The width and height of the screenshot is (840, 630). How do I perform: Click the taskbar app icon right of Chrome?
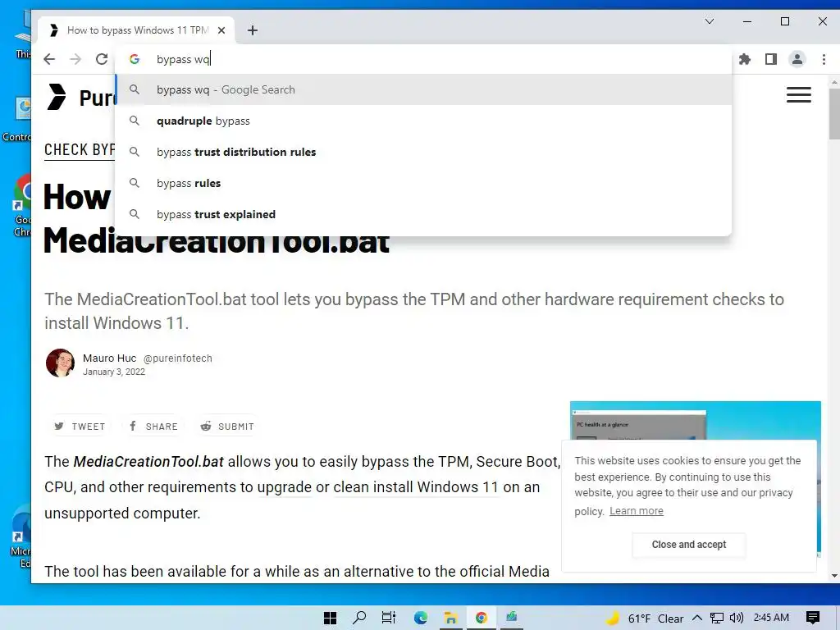512,618
